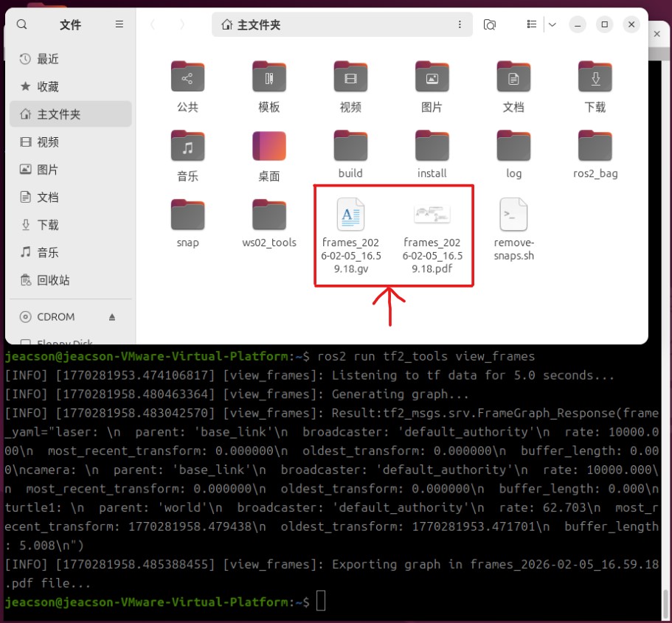Image resolution: width=672 pixels, height=623 pixels.
Task: Open the path bar three-dot menu
Action: 460,24
